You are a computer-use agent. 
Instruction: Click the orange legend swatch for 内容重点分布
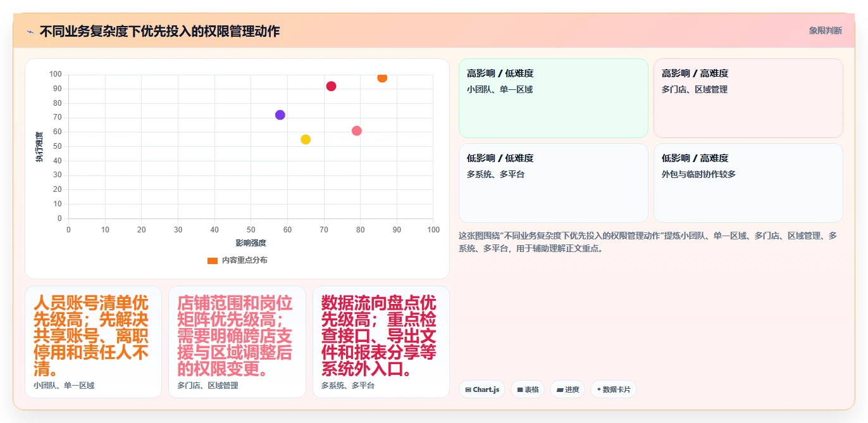[213, 260]
